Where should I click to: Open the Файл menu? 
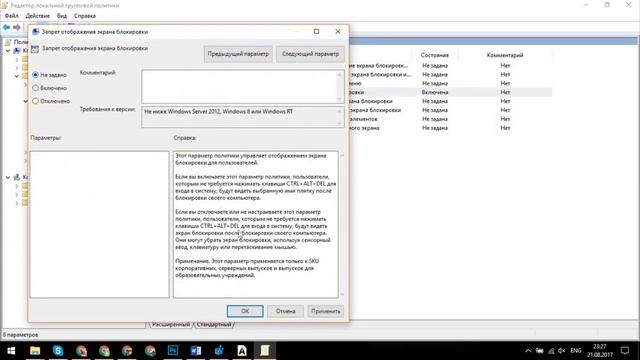point(12,16)
